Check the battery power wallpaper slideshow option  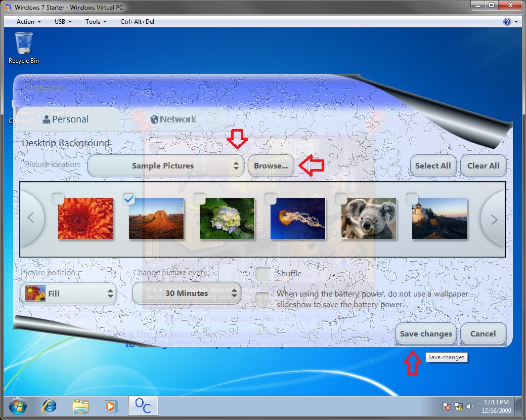coord(262,299)
